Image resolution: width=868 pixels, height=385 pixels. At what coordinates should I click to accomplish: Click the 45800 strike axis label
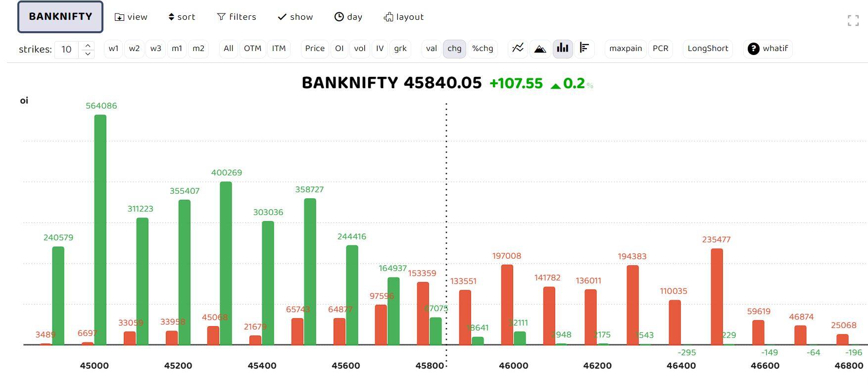tap(430, 366)
